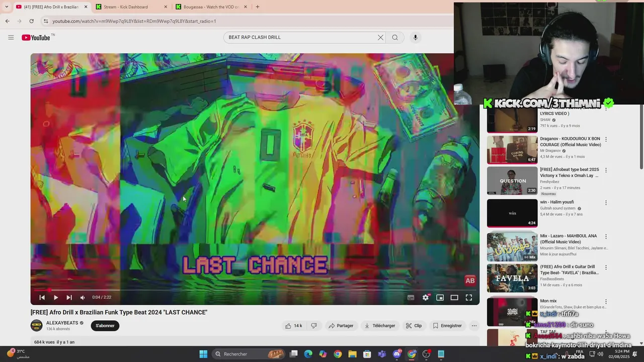Open the YouTube hamburger guide menu
Viewport: 644px width, 362px height.
tap(11, 37)
